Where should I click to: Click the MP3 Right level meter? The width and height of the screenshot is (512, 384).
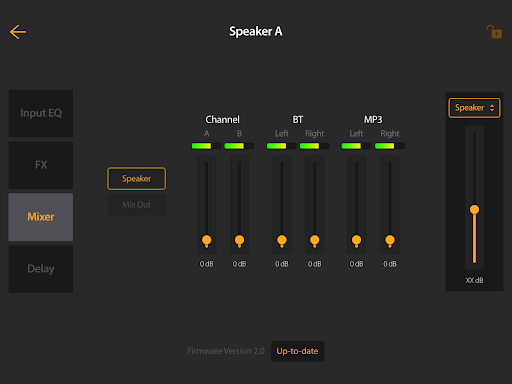tap(390, 146)
